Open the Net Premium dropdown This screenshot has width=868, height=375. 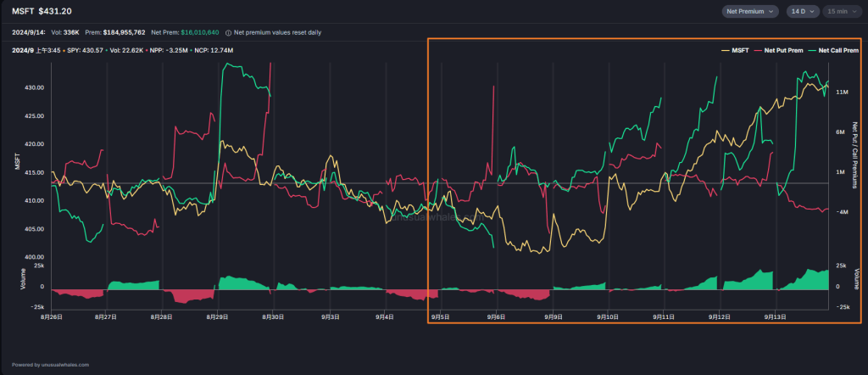pyautogui.click(x=749, y=11)
